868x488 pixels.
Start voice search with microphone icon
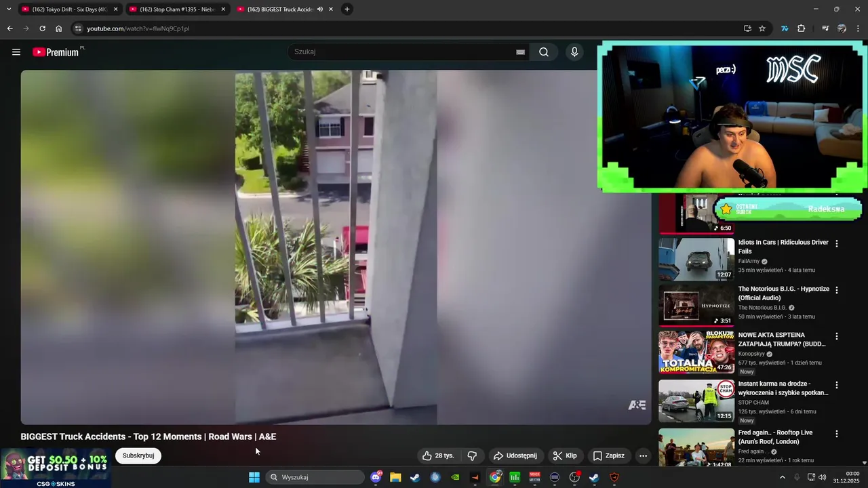tap(574, 52)
